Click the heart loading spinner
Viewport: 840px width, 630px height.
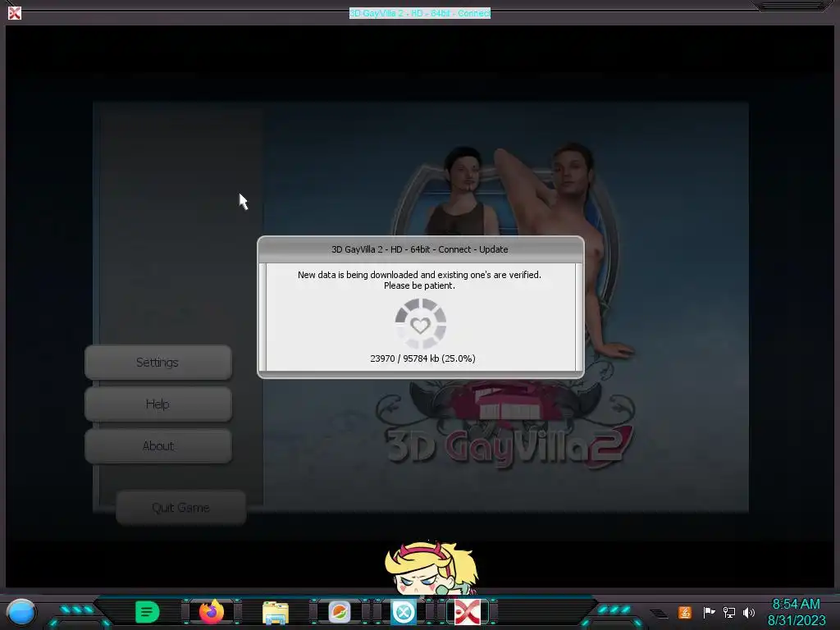click(421, 324)
